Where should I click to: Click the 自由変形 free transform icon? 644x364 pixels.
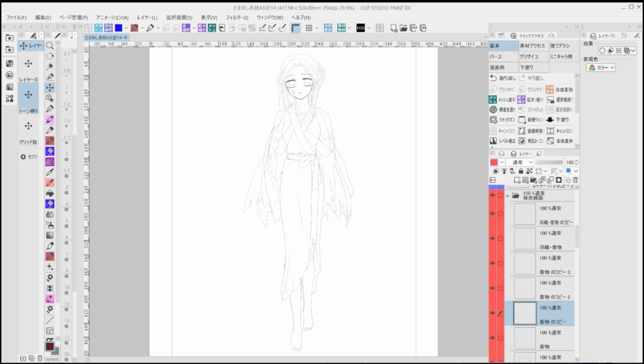click(x=550, y=89)
